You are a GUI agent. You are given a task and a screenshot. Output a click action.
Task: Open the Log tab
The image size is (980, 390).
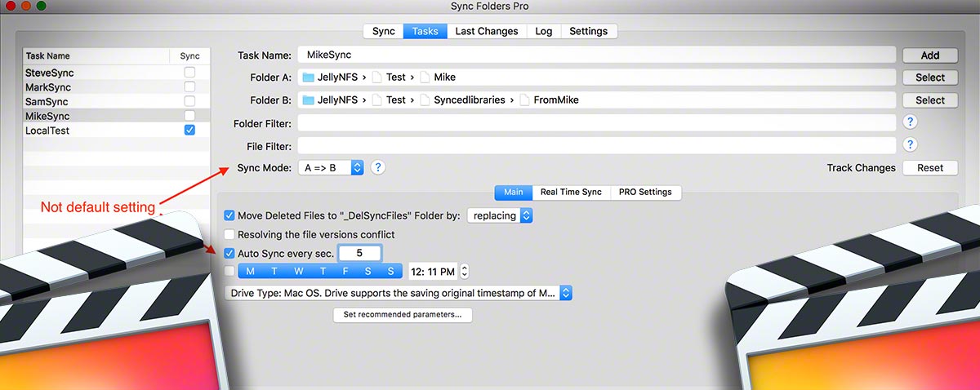pyautogui.click(x=544, y=31)
